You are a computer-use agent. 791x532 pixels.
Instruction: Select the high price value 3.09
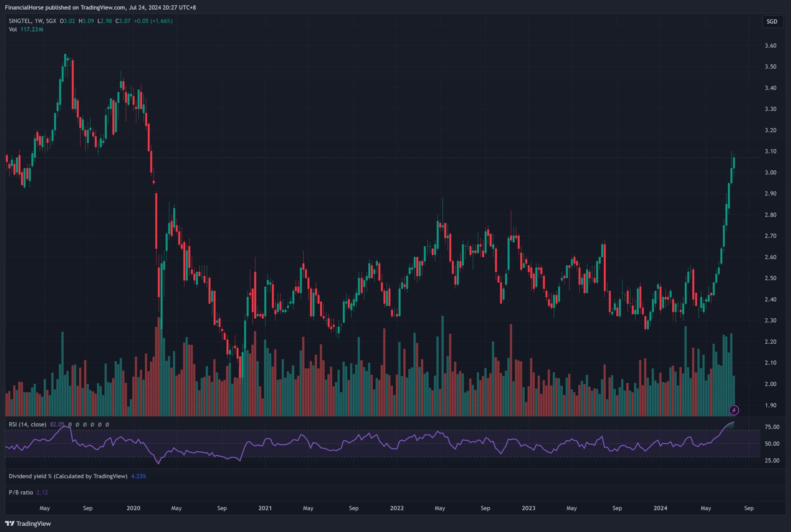[88, 21]
